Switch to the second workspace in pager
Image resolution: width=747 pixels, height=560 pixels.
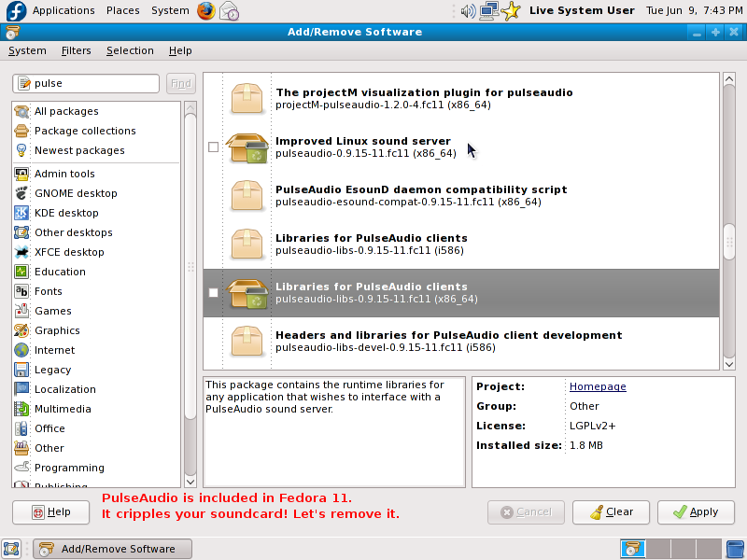(658, 549)
